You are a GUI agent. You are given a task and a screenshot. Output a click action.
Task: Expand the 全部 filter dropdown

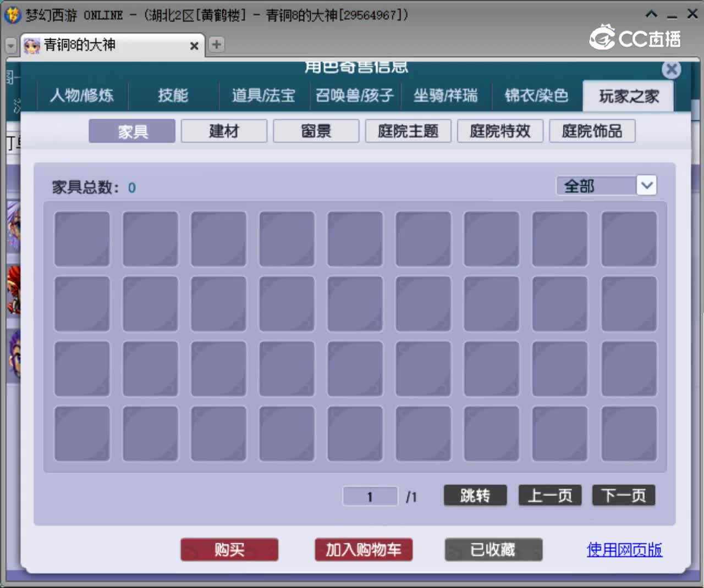(647, 186)
